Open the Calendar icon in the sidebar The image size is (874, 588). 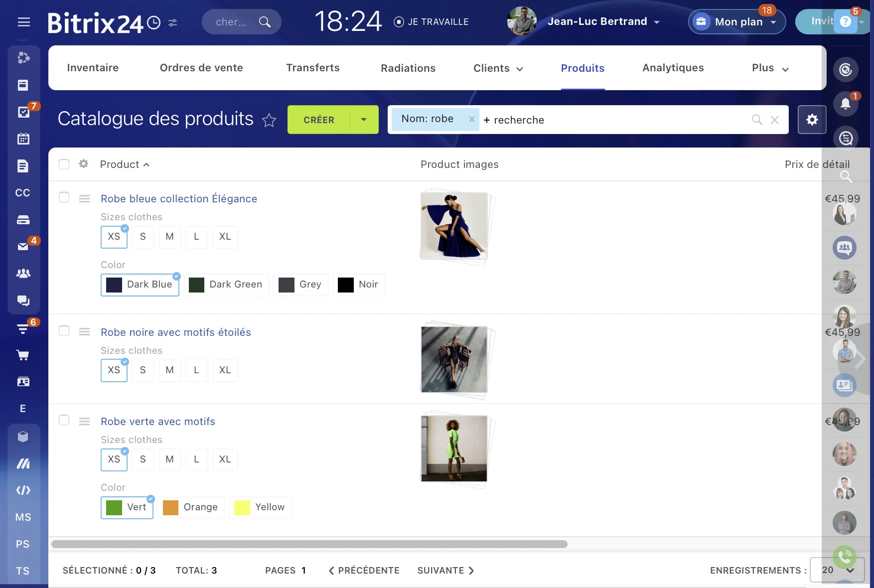(x=23, y=139)
